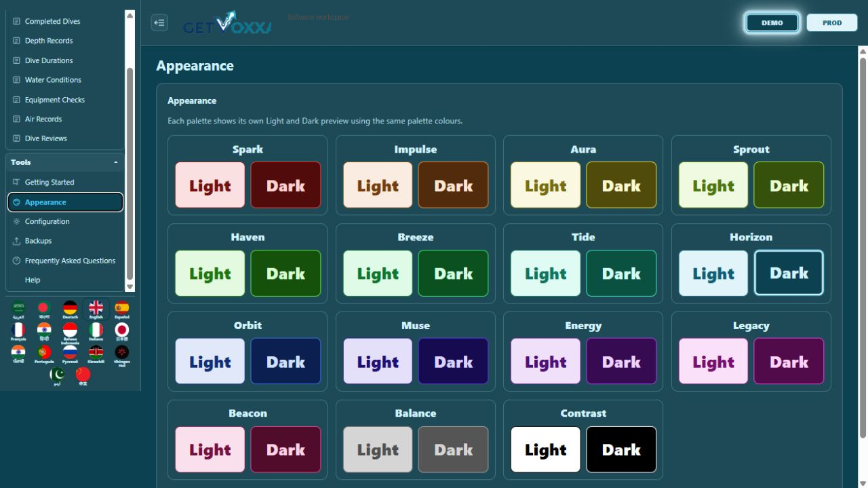
Task: Click the GetVoxxa logo
Action: (x=227, y=23)
